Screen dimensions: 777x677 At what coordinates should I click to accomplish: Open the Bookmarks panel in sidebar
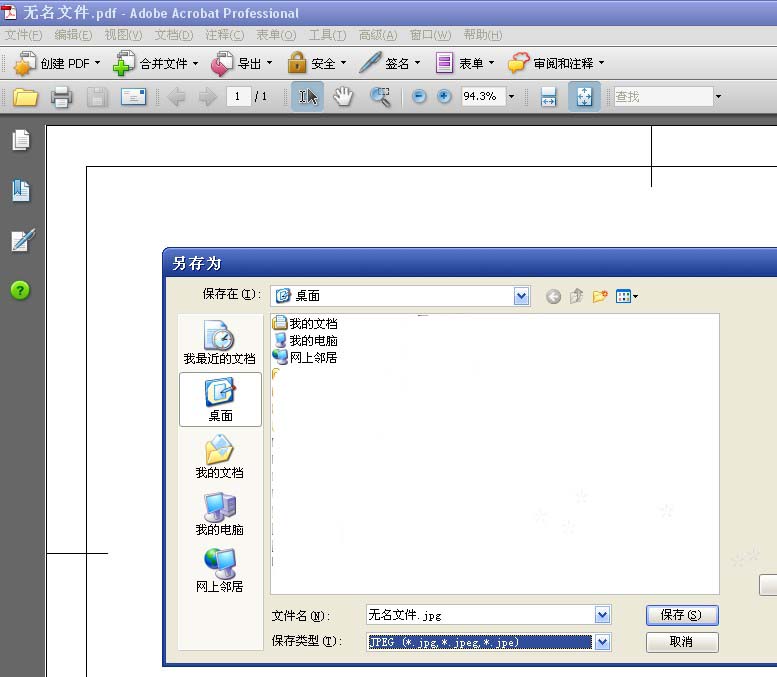pos(21,190)
